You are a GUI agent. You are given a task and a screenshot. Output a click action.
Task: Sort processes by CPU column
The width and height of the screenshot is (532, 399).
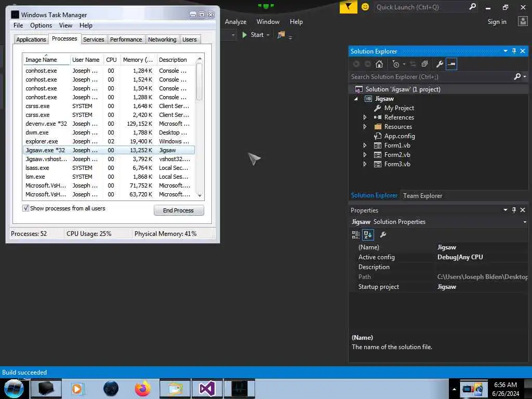(x=111, y=60)
